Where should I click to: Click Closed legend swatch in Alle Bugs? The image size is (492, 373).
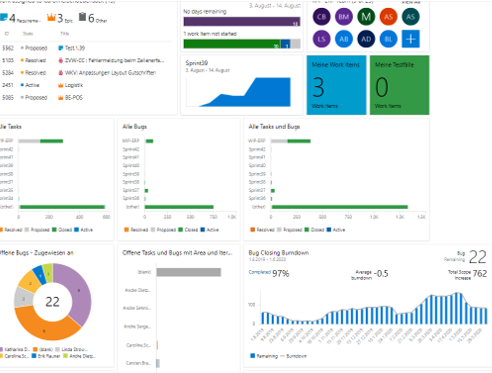coord(180,230)
